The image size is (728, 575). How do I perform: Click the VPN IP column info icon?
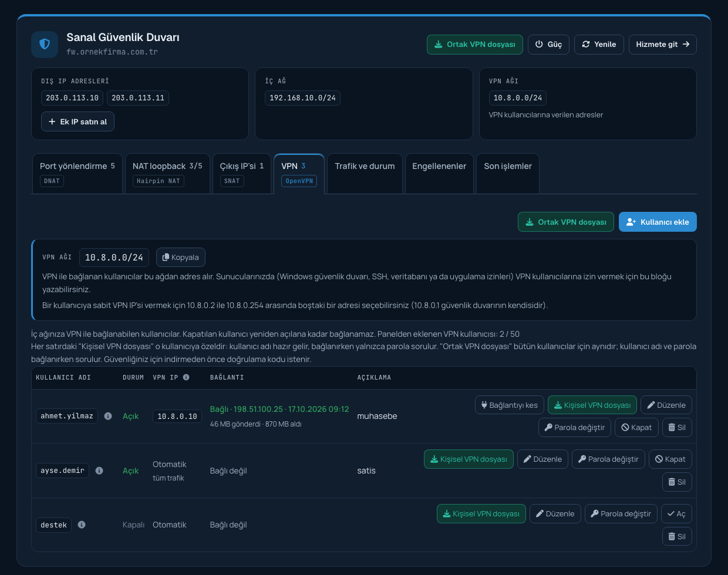tap(186, 377)
